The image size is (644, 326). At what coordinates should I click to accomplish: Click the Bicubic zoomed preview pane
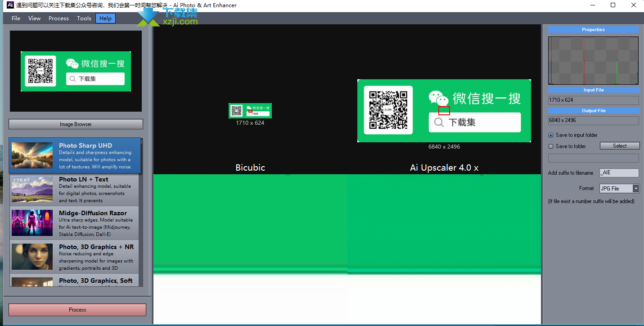pos(250,249)
